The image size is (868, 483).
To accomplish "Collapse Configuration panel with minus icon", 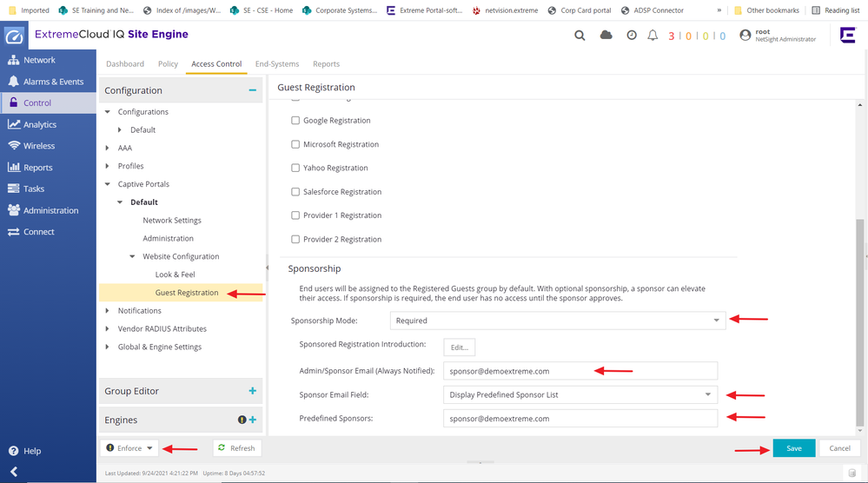I will click(253, 90).
